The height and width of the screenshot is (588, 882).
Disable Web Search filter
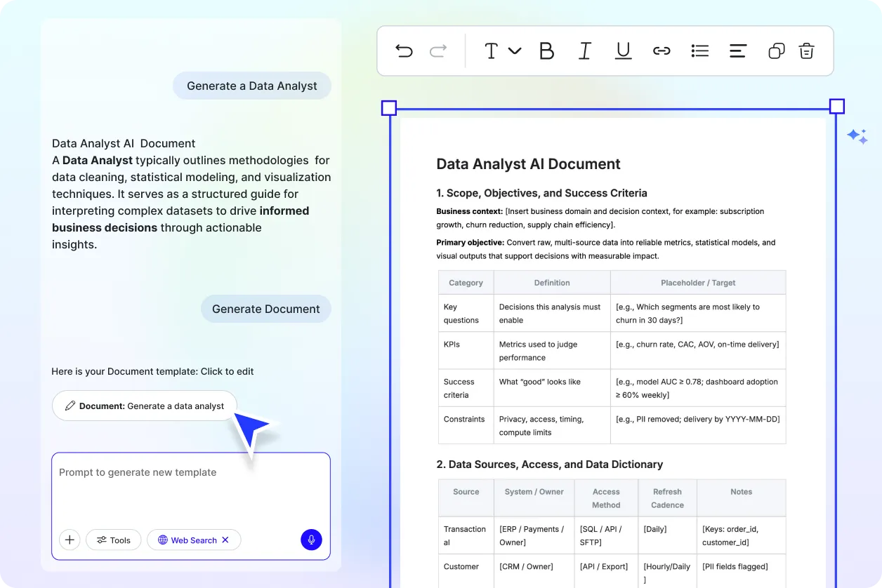click(x=225, y=540)
